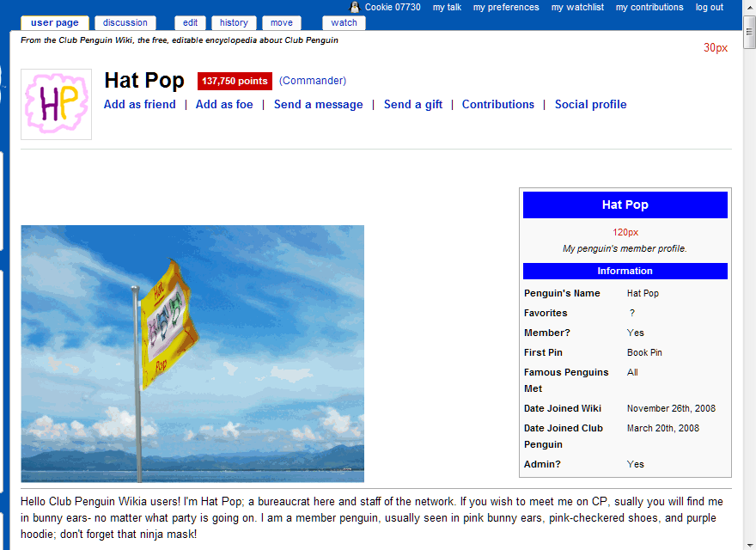Send a gift to Hat Pop

[413, 104]
